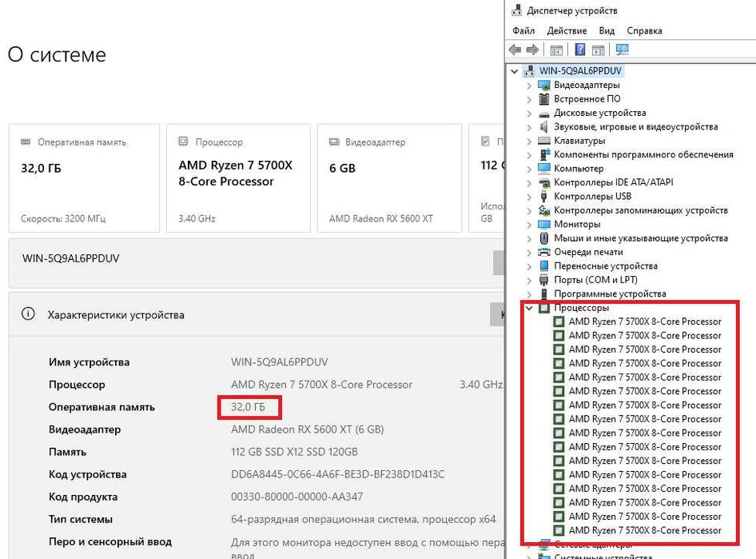Click the 64-разрядная операционная система text
Image resolution: width=756 pixels, height=559 pixels.
[363, 519]
